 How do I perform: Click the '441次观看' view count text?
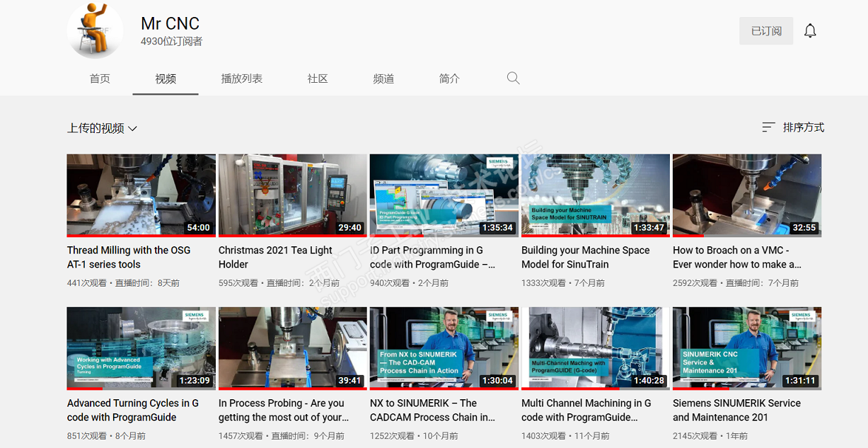tap(87, 283)
